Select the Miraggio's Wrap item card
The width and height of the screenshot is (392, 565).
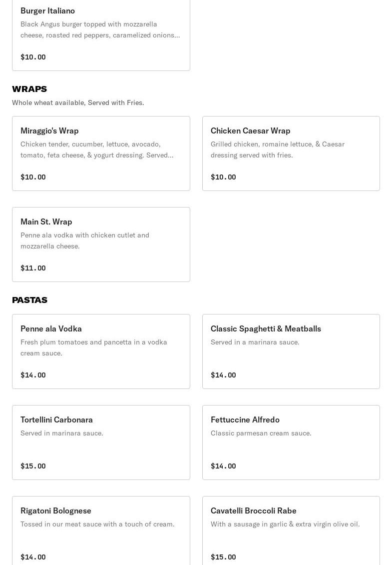tap(49, 130)
